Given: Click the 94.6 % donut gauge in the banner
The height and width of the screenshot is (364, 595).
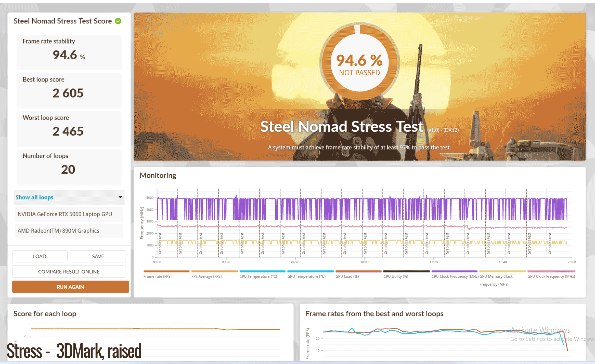Looking at the screenshot, I should [x=359, y=61].
